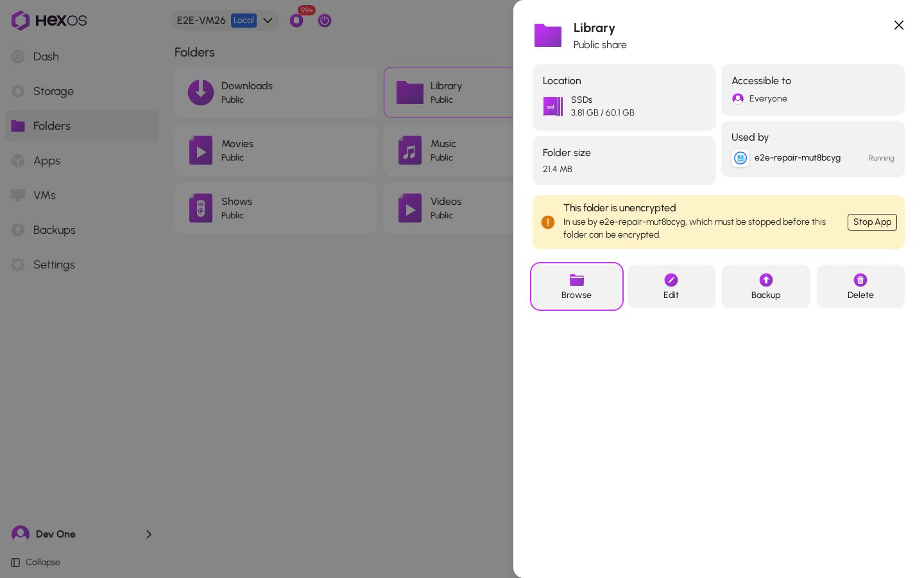Collapse the sidebar

click(x=36, y=563)
